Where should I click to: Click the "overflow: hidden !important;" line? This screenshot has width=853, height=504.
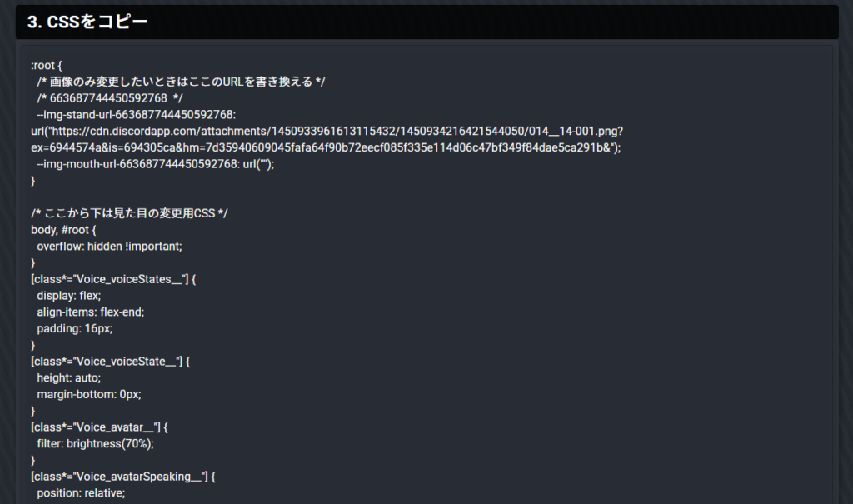[109, 247]
